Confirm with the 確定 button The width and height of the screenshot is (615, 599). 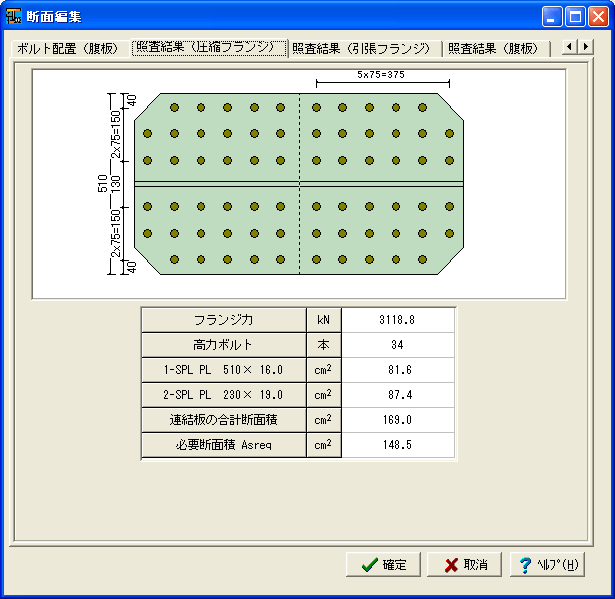(x=383, y=564)
